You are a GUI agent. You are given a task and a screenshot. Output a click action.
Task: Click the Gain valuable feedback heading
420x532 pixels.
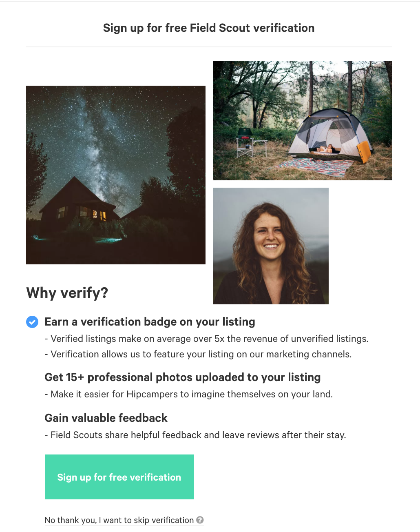(x=106, y=418)
